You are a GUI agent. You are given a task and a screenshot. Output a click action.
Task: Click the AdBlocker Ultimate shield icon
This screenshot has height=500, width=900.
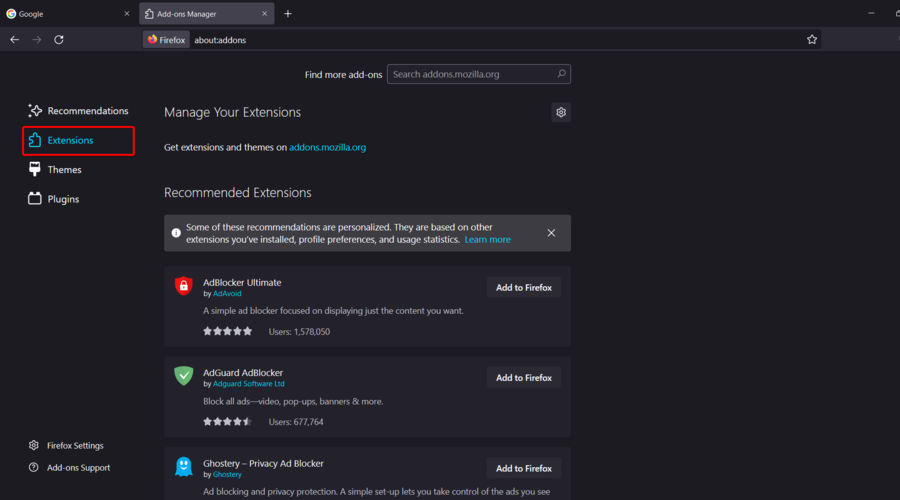184,285
